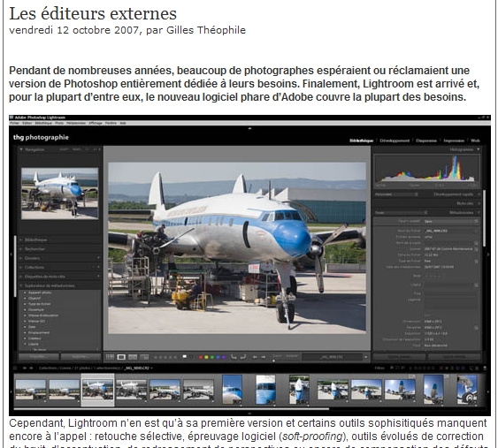Click filmstrip forward navigation arrow
Image resolution: width=498 pixels, height=448 pixels.
(31, 368)
